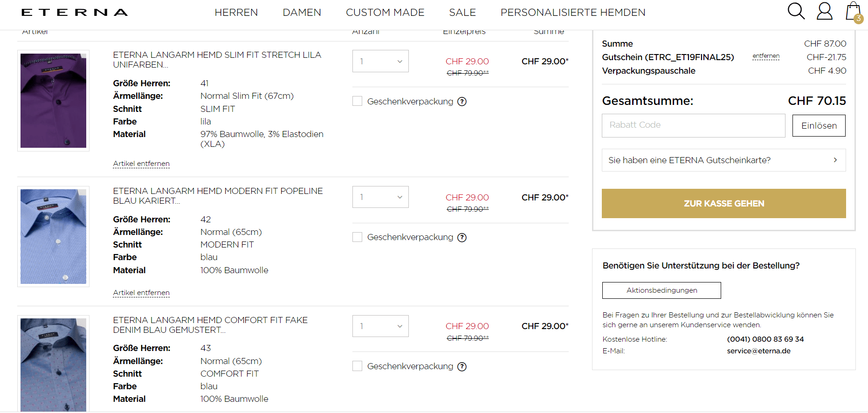Click the ETERNA logo
Screen dimensions: 868x413
coord(75,13)
